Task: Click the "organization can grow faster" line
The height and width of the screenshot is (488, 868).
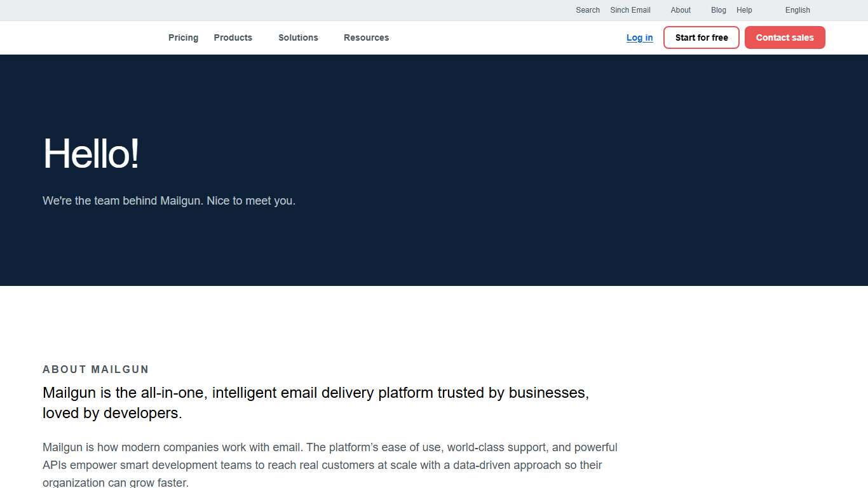Action: [x=116, y=482]
